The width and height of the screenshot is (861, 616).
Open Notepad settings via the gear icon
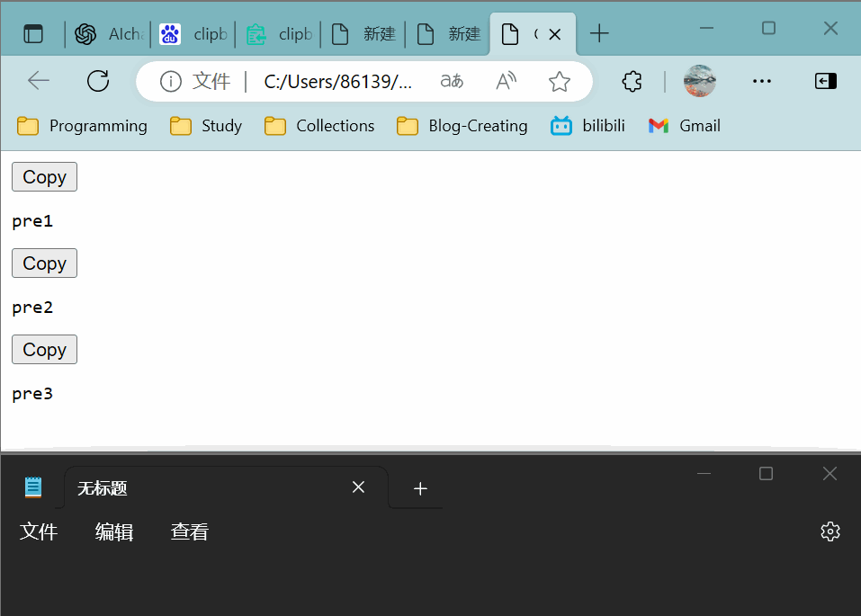point(830,531)
